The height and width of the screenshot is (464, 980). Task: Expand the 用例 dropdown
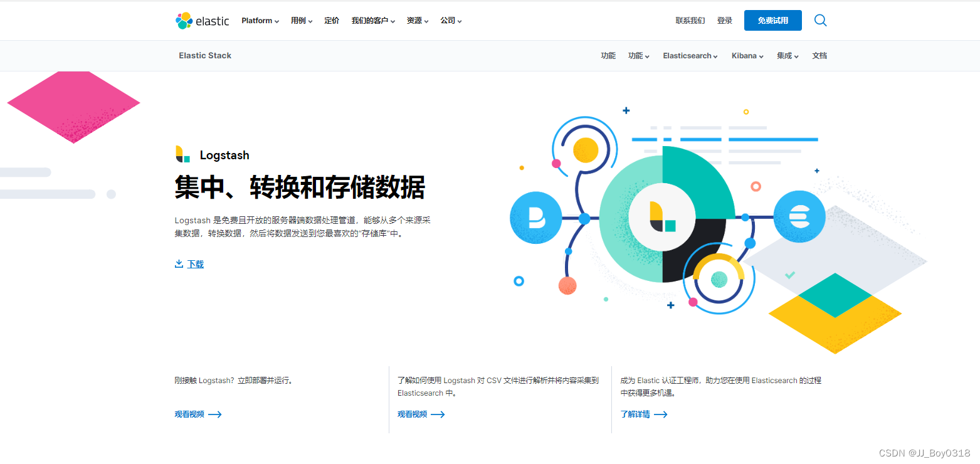(x=302, y=21)
